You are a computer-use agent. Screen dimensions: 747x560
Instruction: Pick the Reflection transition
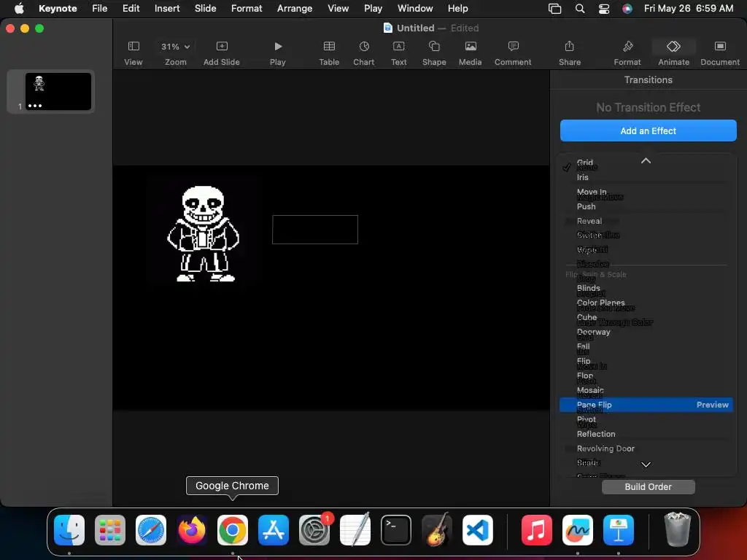[x=596, y=434]
